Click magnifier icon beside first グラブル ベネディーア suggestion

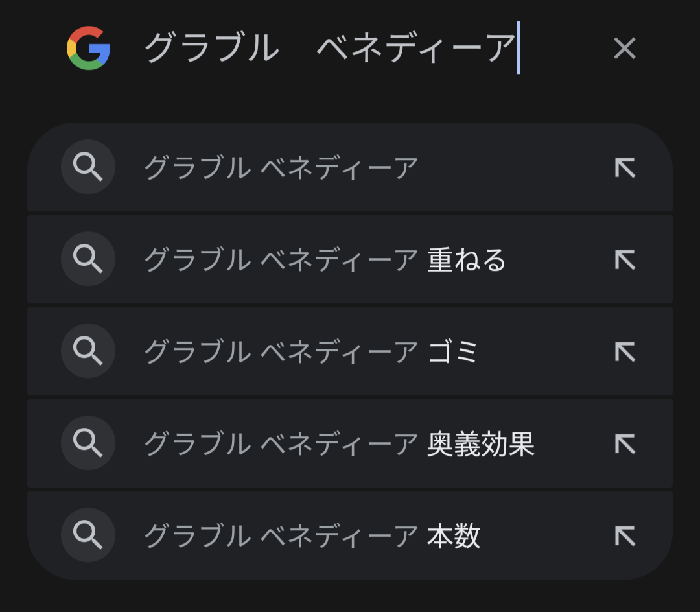tap(88, 167)
